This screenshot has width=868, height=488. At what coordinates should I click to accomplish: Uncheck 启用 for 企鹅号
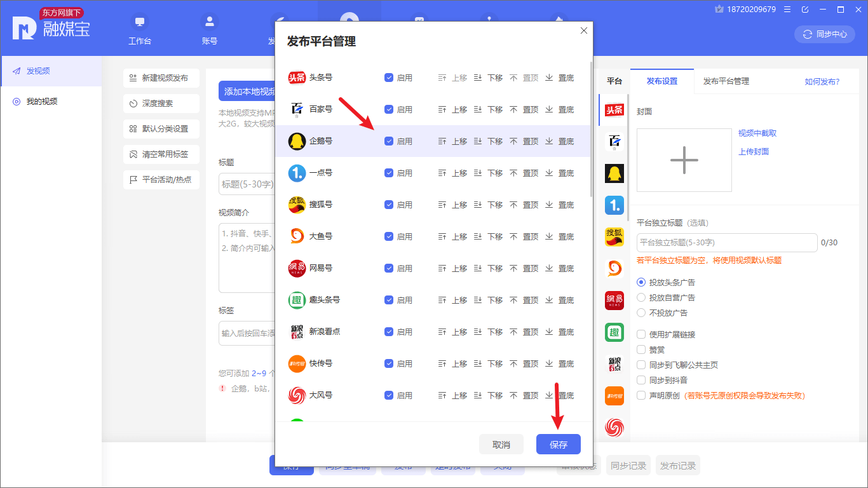click(389, 141)
